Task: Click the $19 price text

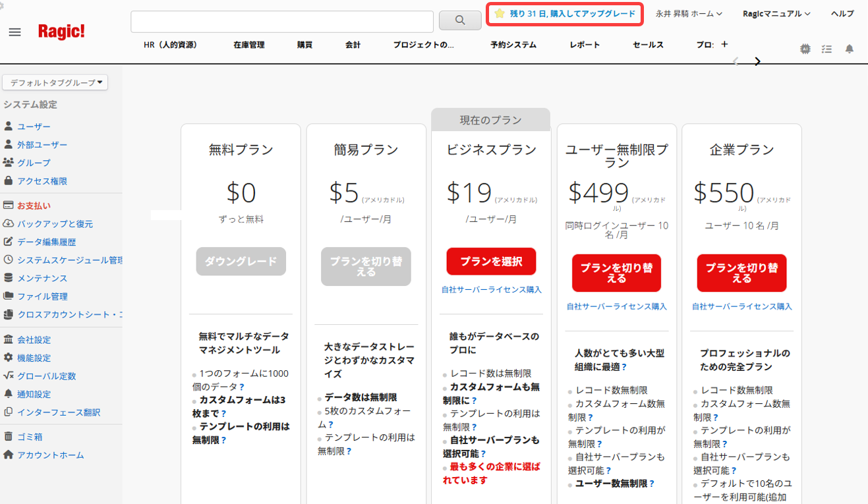Action: pos(469,192)
